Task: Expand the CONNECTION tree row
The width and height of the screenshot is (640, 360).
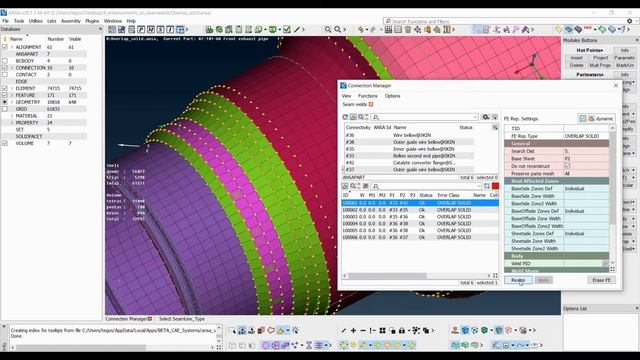Action: click(x=12, y=68)
